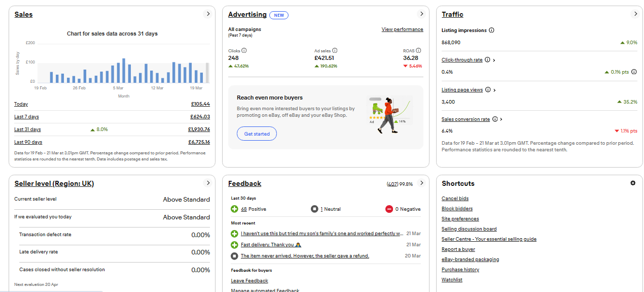
Task: Click info icon next to 0.1% pts
Action: [634, 72]
